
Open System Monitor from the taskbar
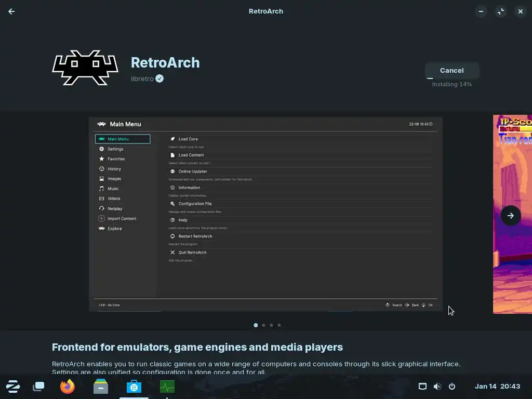point(167,387)
